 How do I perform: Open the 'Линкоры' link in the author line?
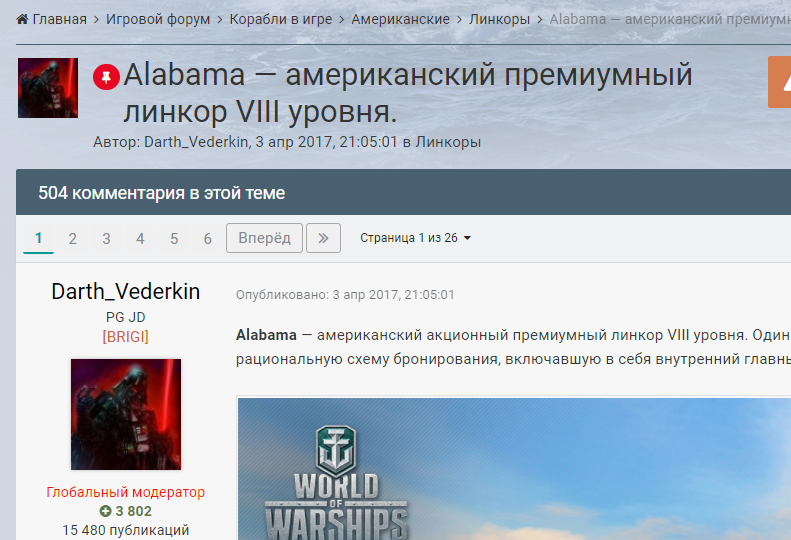(448, 142)
